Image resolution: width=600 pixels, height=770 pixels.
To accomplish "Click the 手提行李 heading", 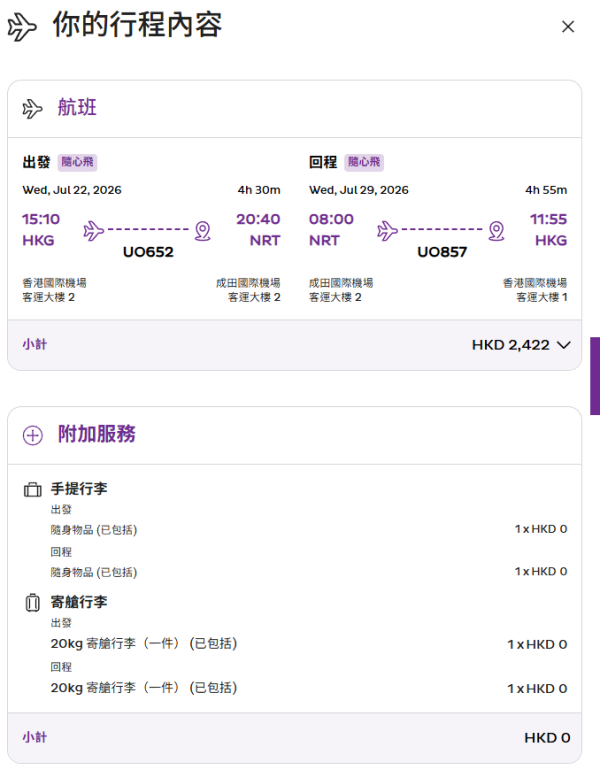I will (79, 489).
